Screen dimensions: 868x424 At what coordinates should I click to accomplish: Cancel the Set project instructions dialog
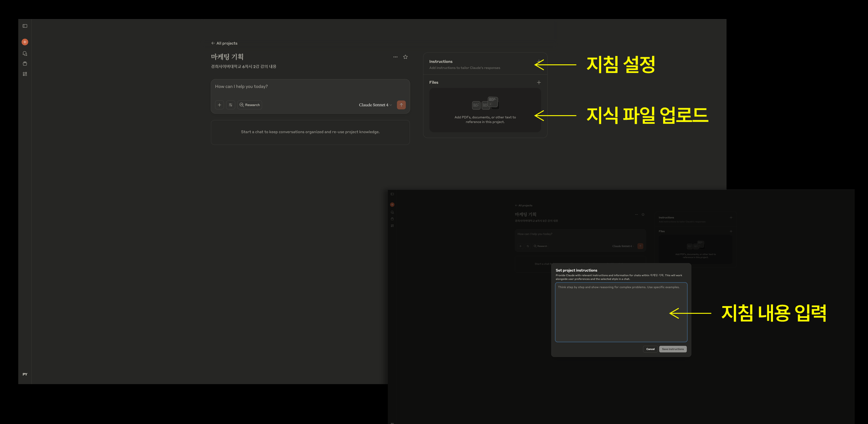click(650, 349)
